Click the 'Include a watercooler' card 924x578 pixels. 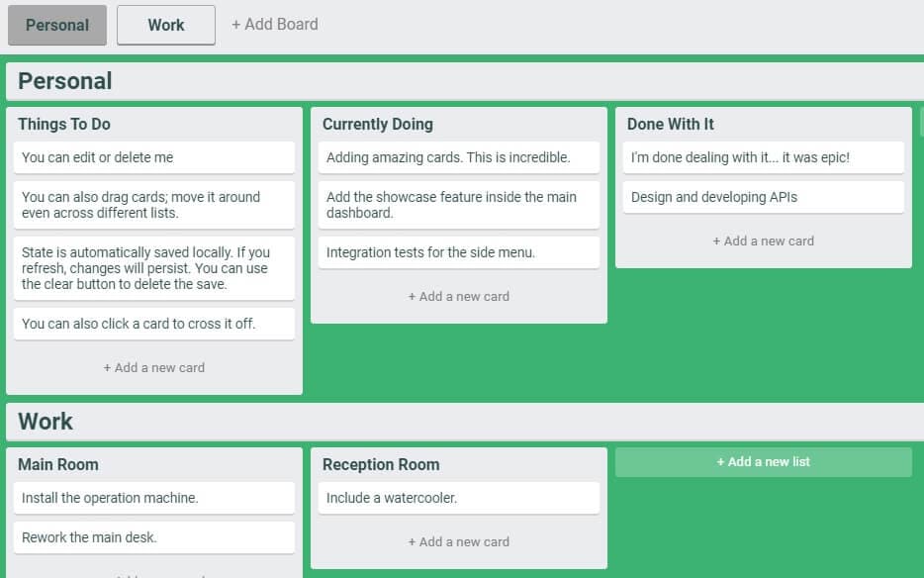(459, 498)
